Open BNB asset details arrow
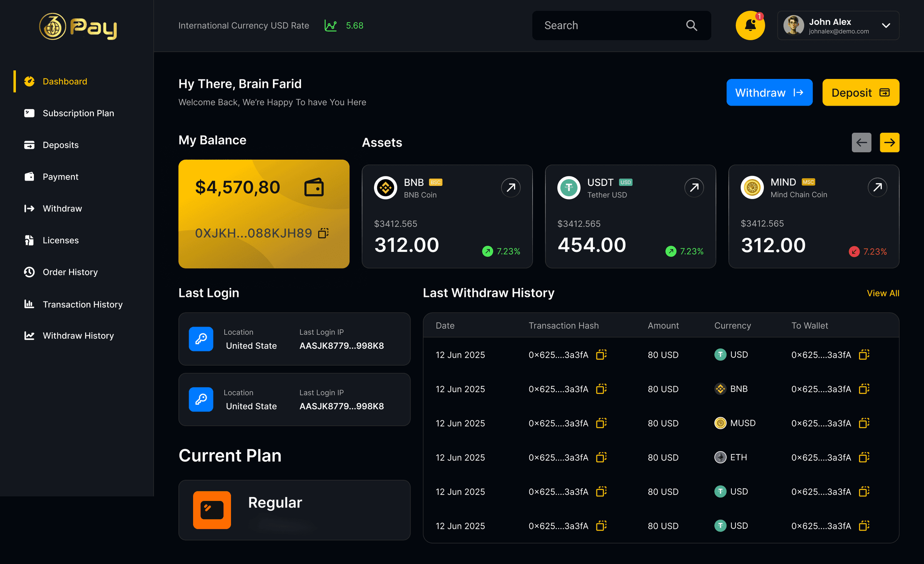 (511, 187)
